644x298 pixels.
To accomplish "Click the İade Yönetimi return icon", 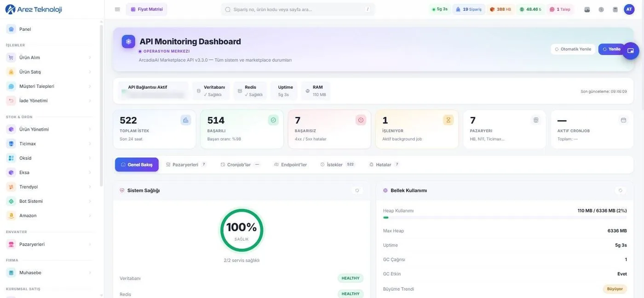I will pyautogui.click(x=11, y=100).
